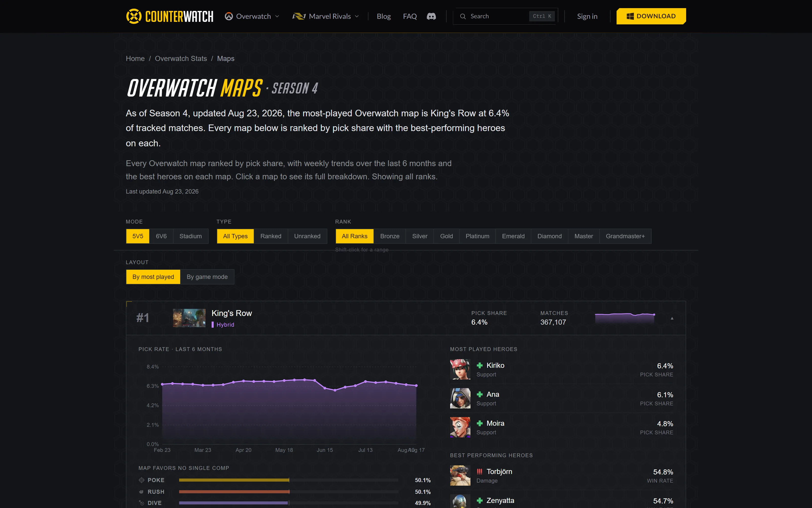Screen dimensions: 812x508
Task: Click the Download button
Action: [x=651, y=16]
